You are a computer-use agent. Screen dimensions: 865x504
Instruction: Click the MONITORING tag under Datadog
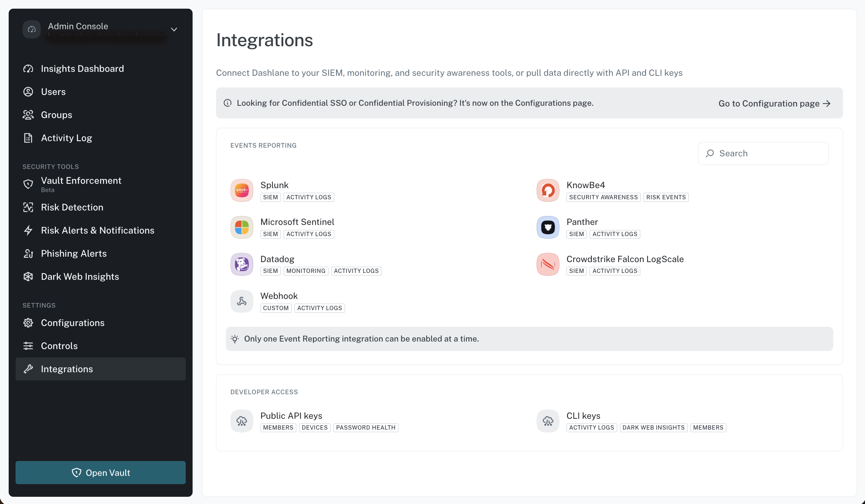click(x=306, y=271)
